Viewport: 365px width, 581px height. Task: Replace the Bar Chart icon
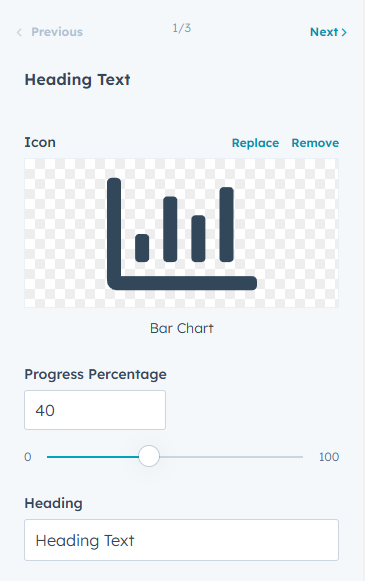pos(255,143)
